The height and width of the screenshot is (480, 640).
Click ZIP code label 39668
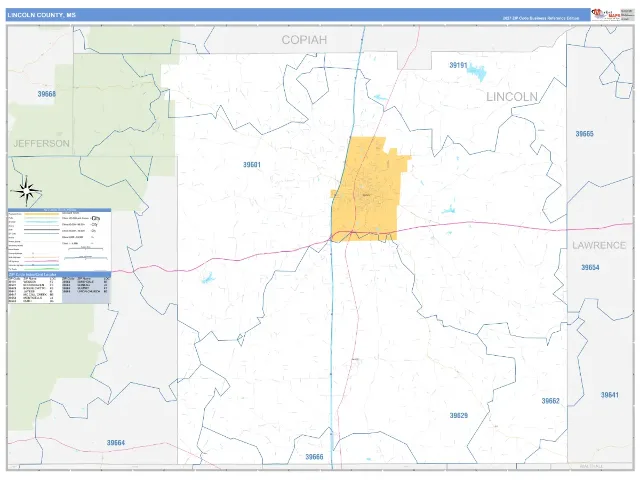pyautogui.click(x=47, y=94)
